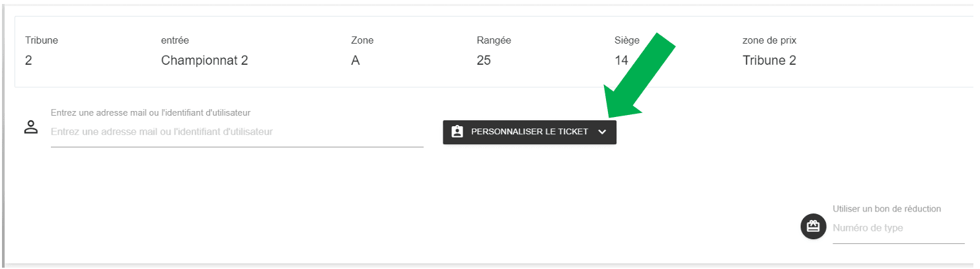This screenshot has height=269, width=980.
Task: Click the small label above the email field
Action: coord(150,112)
